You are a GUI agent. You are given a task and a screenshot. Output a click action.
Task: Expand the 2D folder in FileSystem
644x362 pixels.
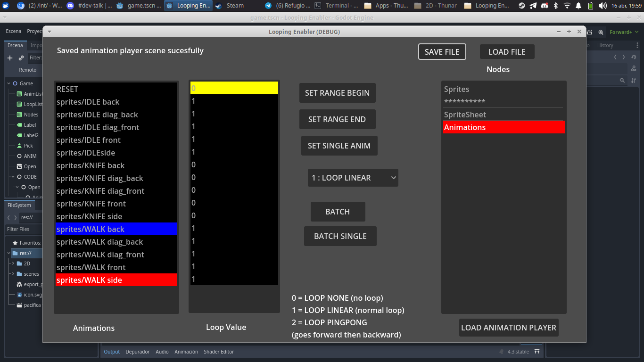(13, 263)
